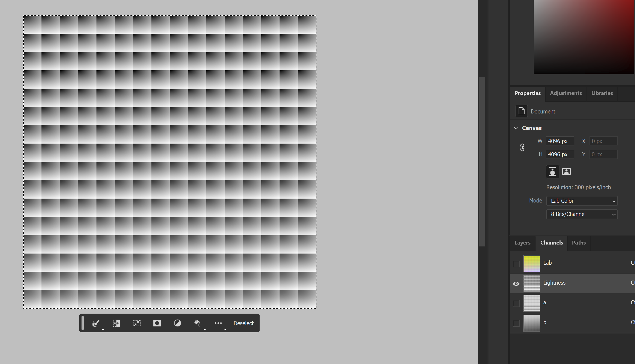Switch to the Layers tab
The width and height of the screenshot is (635, 364).
coord(522,243)
